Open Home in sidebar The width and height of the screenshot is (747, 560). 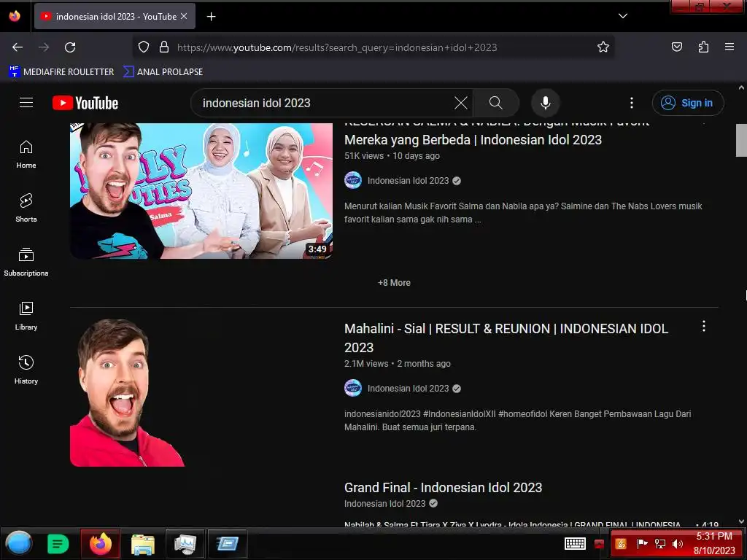coord(26,155)
